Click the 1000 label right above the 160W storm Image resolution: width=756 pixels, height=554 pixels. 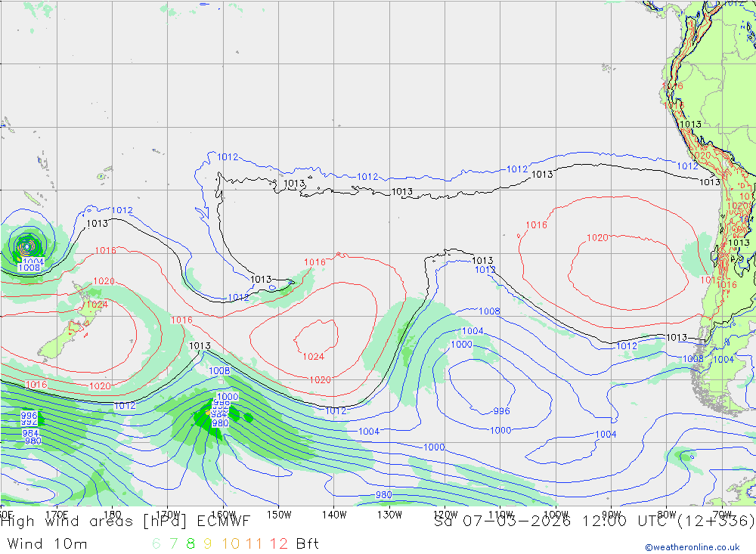click(228, 397)
